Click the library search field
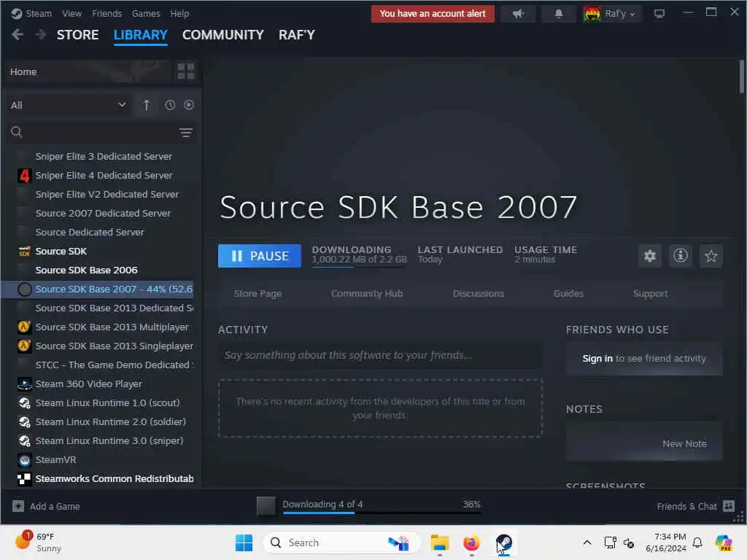747x560 pixels. [x=101, y=132]
